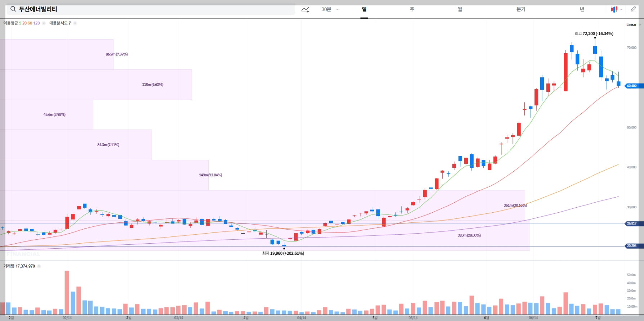
Task: Click the tallest red volume bar in February
Action: point(67,293)
